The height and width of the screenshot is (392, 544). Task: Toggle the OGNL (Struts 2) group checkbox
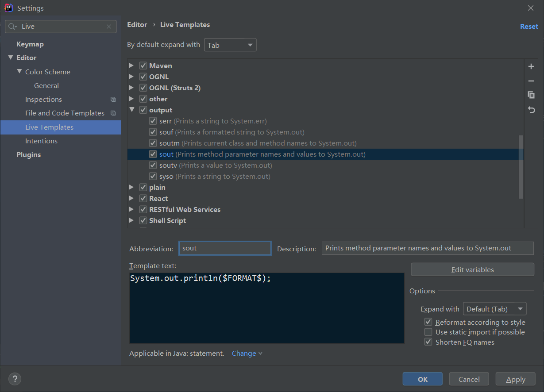coord(143,88)
